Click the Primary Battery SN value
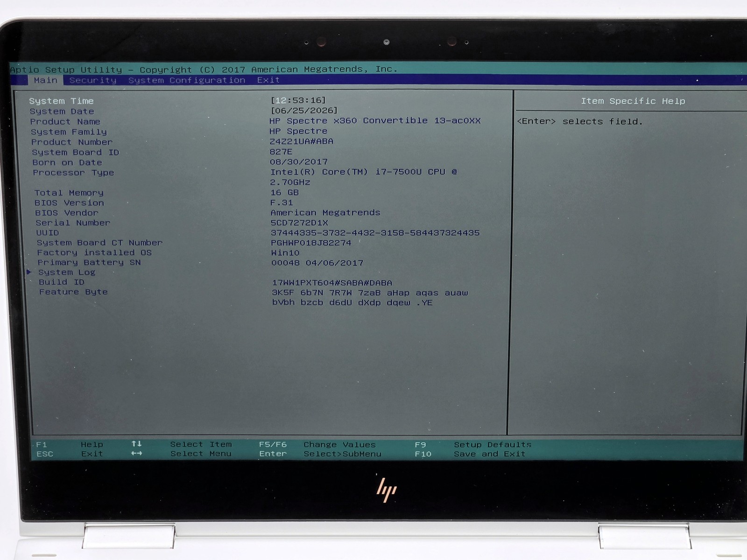This screenshot has height=560, width=747. tap(317, 263)
